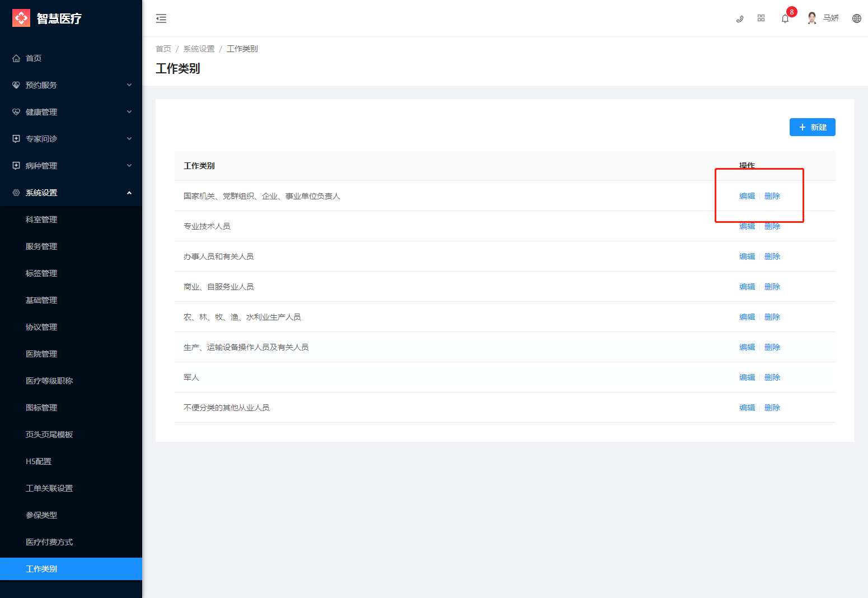The width and height of the screenshot is (868, 598).
Task: Delete the 商业、自服务业人员 row
Action: coord(772,287)
